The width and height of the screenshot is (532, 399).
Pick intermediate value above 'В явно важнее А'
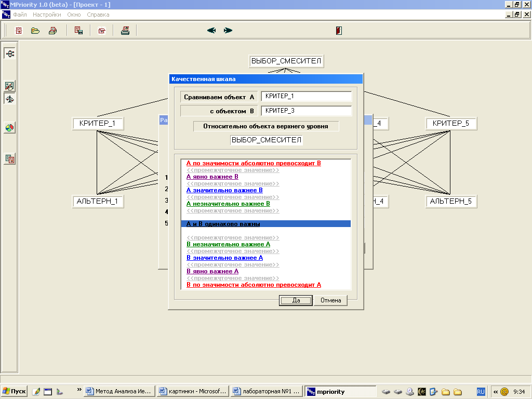point(233,264)
